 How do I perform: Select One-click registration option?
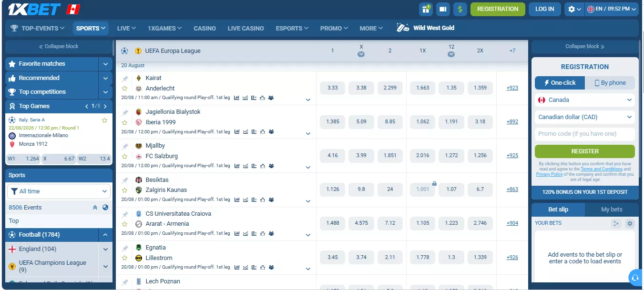[x=560, y=83]
